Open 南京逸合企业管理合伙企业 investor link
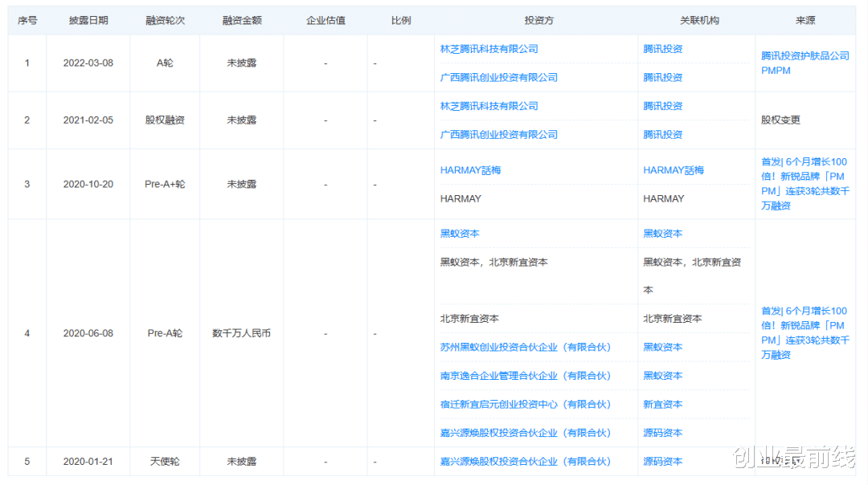Image resolution: width=868 pixels, height=485 pixels. 526,376
